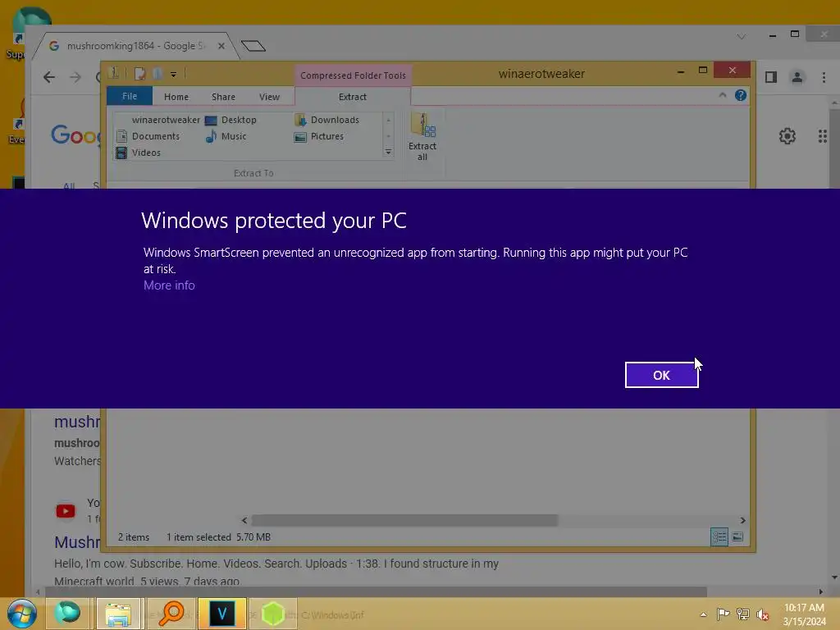The height and width of the screenshot is (630, 840).
Task: Click the network tray icon
Action: point(743,614)
